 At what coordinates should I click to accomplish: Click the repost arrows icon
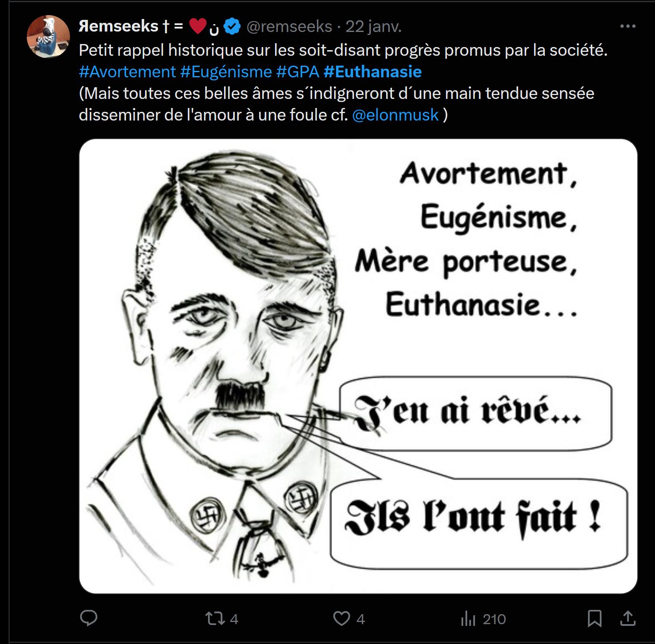pos(215,619)
